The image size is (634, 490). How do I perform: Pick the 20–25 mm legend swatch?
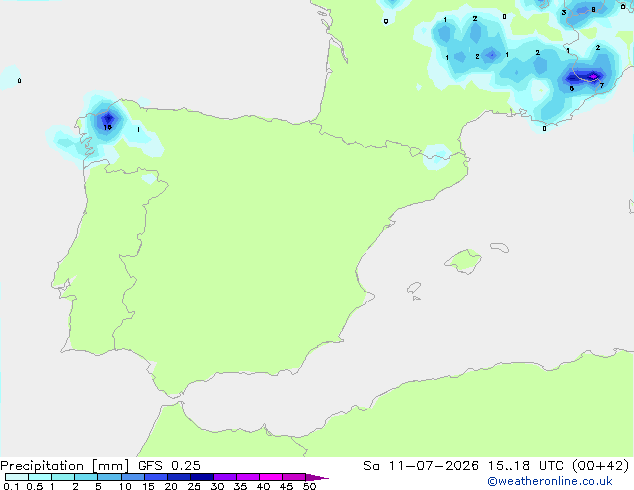click(178, 477)
